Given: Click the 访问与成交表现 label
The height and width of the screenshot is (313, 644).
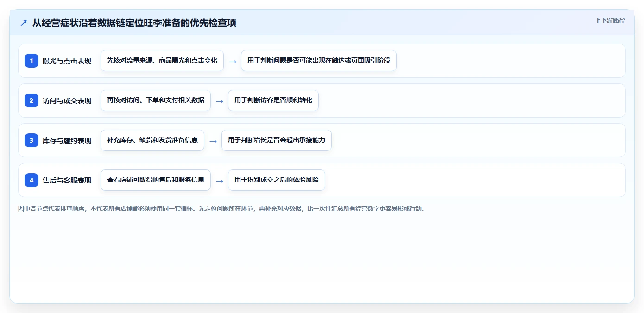Looking at the screenshot, I should coord(67,100).
